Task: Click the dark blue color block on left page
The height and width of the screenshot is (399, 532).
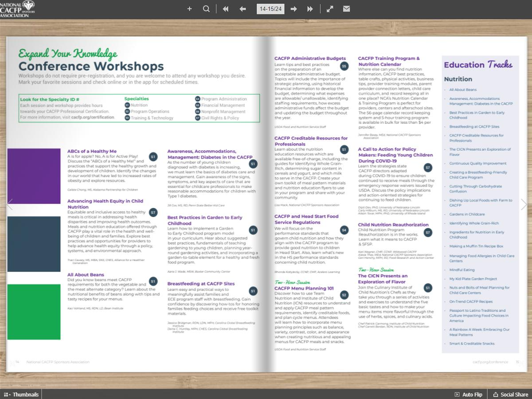Action: point(34,244)
